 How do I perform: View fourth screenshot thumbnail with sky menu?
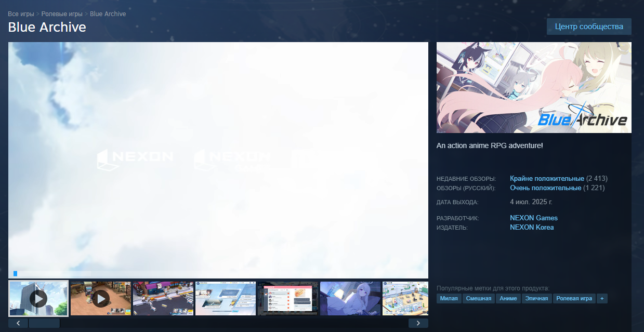point(226,298)
